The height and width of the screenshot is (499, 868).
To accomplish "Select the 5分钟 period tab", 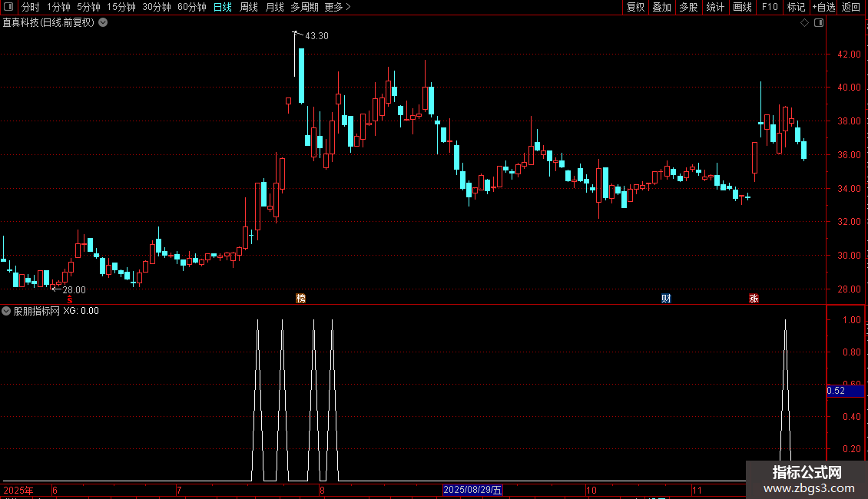I will 88,7.
